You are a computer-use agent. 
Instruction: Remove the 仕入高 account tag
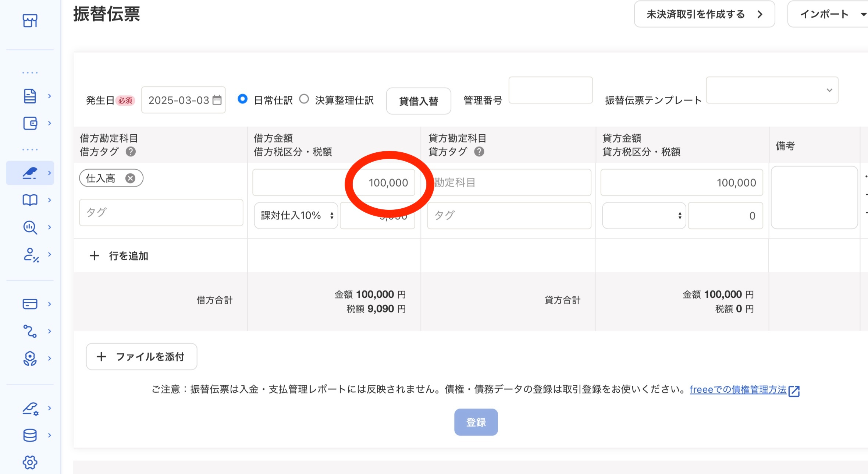pyautogui.click(x=130, y=178)
